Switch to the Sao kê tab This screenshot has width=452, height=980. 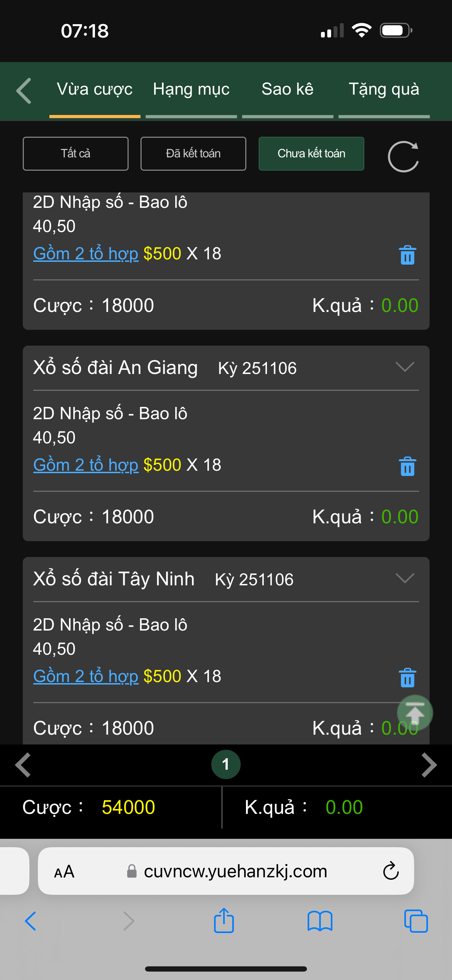287,90
